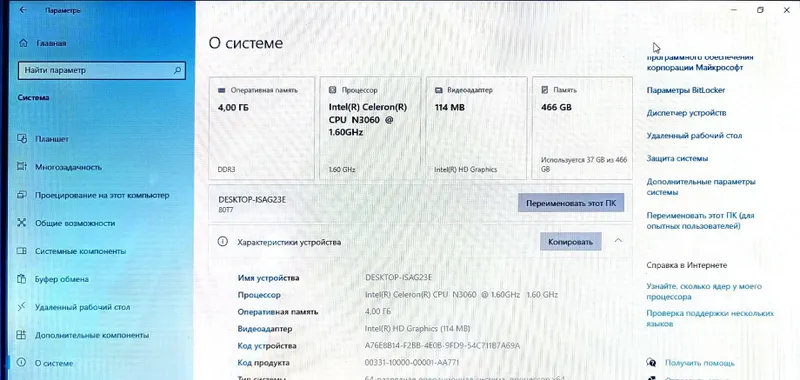Click Получить помощь link

[699, 363]
